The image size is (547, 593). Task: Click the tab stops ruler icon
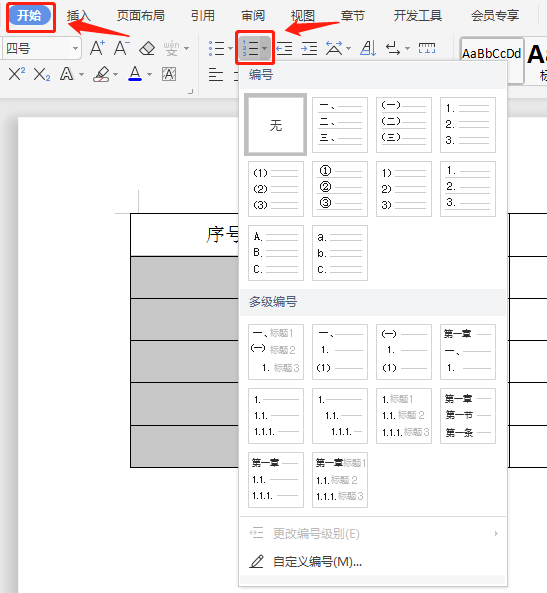click(427, 48)
